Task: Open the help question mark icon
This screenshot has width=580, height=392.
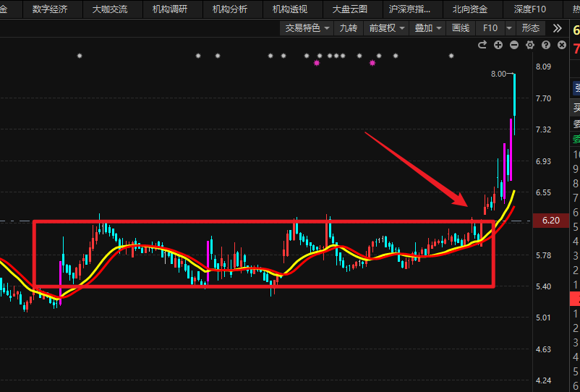Action: coord(545,45)
